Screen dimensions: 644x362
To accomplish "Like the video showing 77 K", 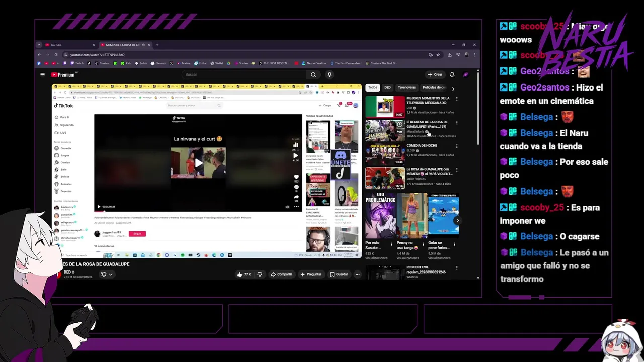I will [245, 274].
